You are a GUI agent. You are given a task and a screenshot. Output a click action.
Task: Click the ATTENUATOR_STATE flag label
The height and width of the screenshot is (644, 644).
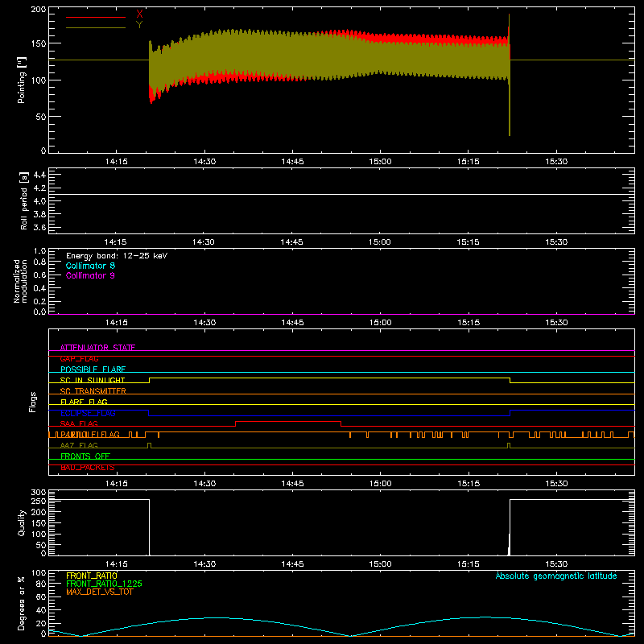point(97,348)
